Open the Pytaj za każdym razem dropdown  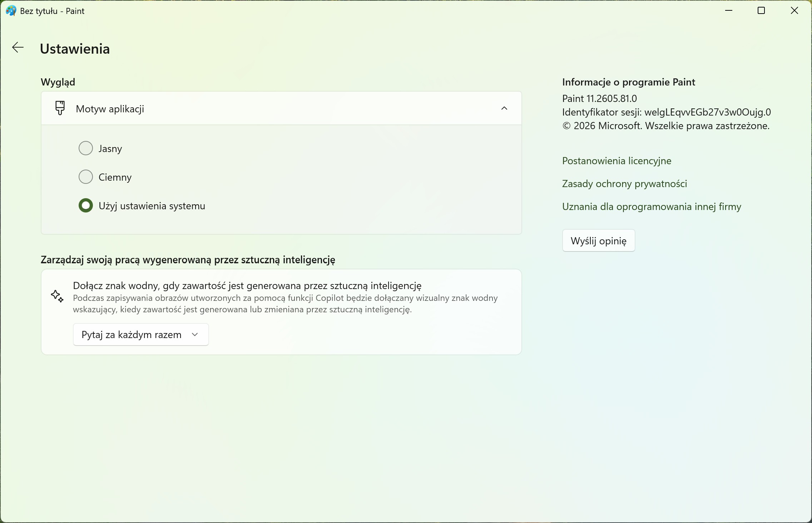pyautogui.click(x=141, y=334)
